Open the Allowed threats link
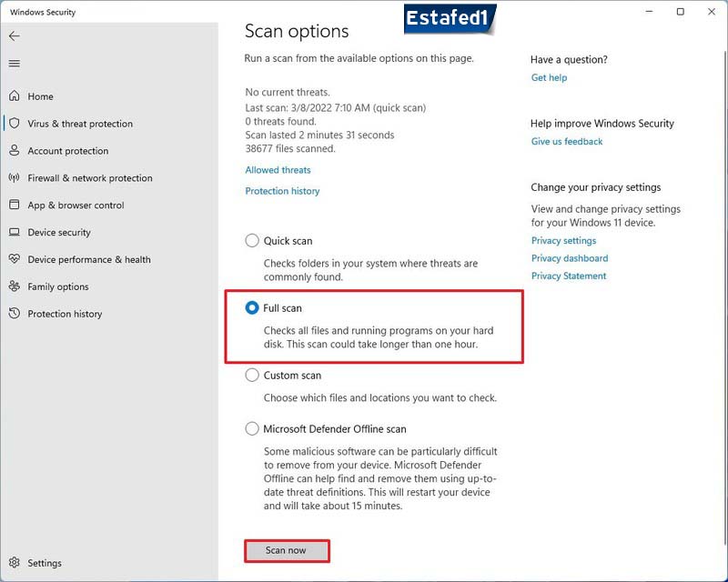 tap(278, 170)
